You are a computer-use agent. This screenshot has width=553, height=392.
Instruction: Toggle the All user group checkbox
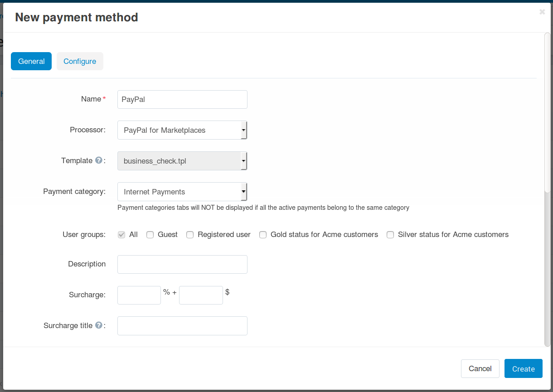(121, 235)
